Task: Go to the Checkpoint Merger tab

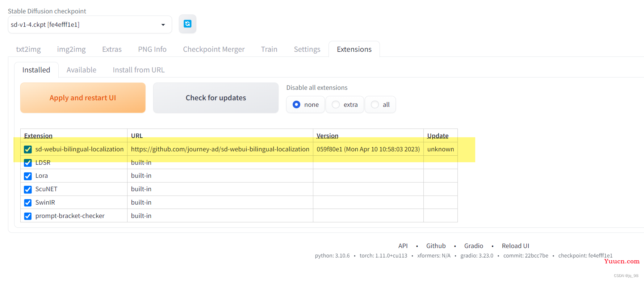Action: (214, 49)
